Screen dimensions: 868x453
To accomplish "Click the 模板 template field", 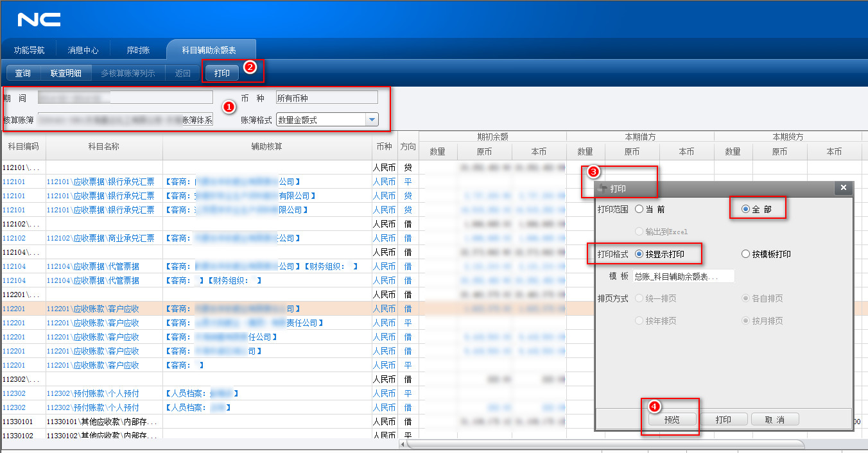I will point(683,277).
